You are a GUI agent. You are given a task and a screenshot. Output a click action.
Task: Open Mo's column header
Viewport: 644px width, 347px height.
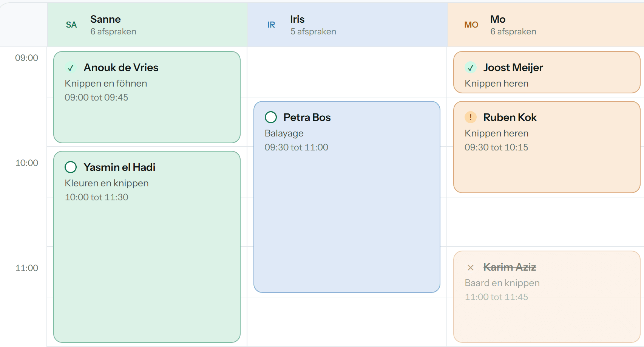point(546,25)
